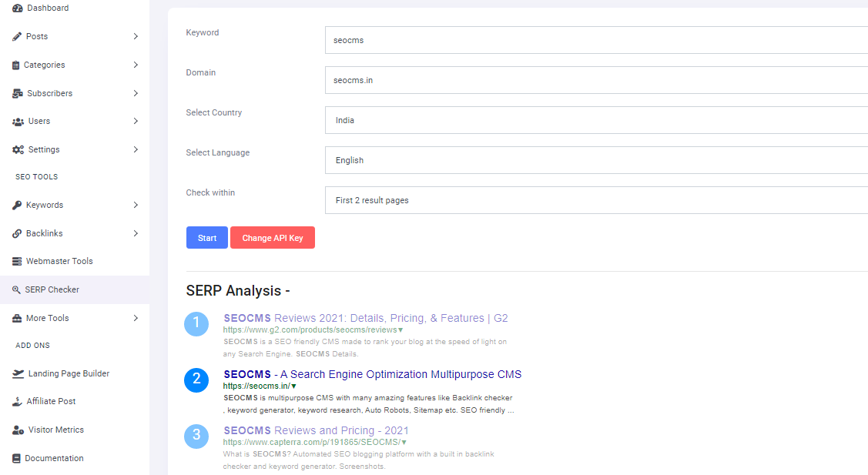Open SEOCMS Reviews 2021 G2 result link
This screenshot has height=475, width=868.
click(x=366, y=318)
